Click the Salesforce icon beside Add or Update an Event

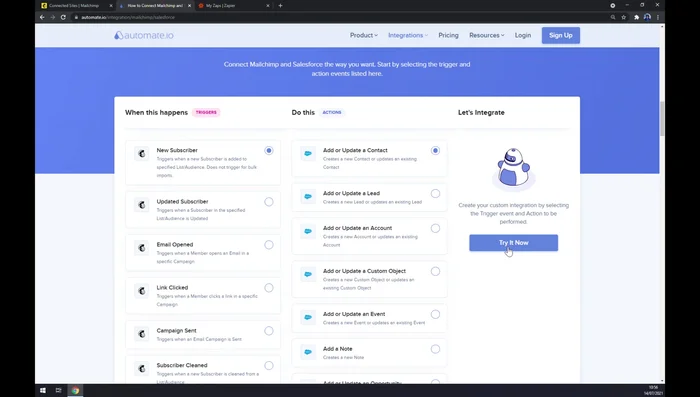pos(308,318)
